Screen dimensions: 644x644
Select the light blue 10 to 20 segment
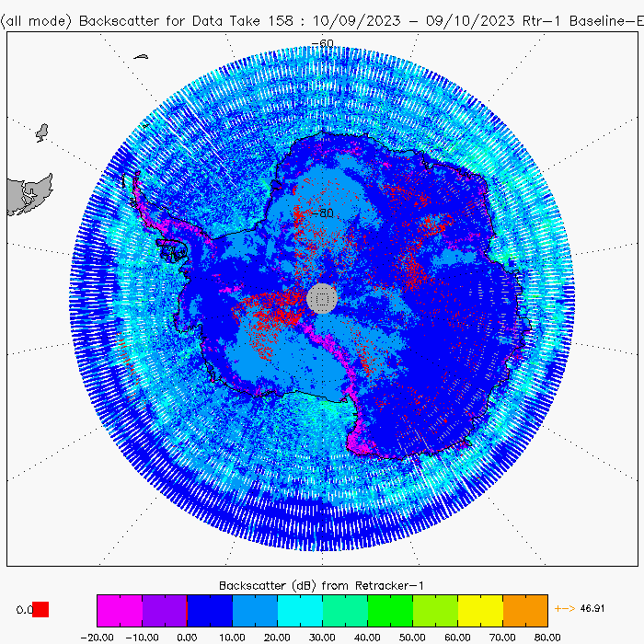point(254,610)
